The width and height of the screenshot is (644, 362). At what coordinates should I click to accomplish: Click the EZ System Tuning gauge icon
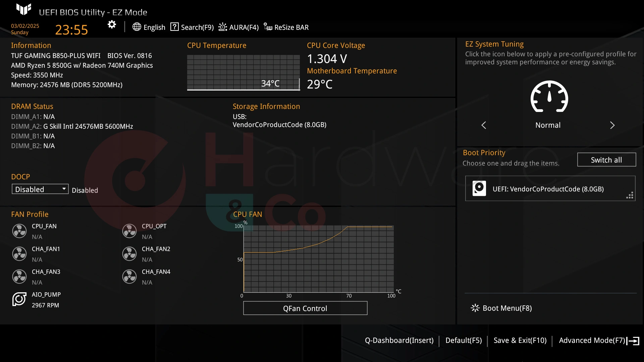point(549,97)
